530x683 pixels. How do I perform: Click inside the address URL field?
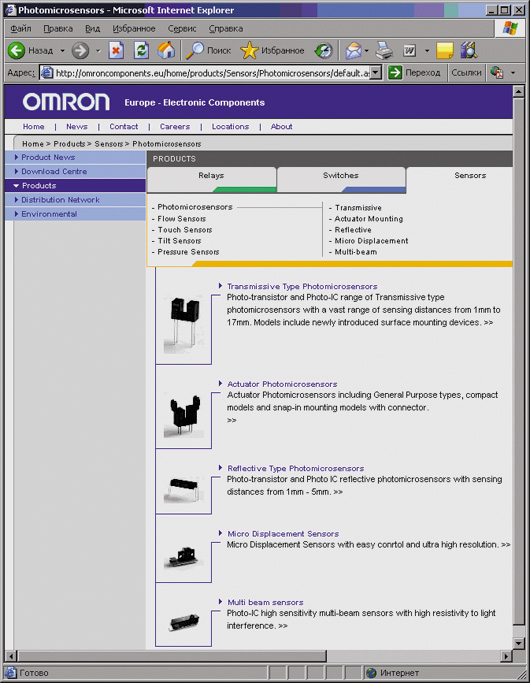211,73
